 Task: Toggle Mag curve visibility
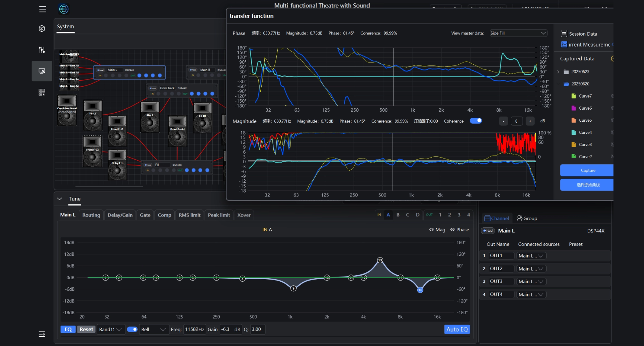[437, 230]
